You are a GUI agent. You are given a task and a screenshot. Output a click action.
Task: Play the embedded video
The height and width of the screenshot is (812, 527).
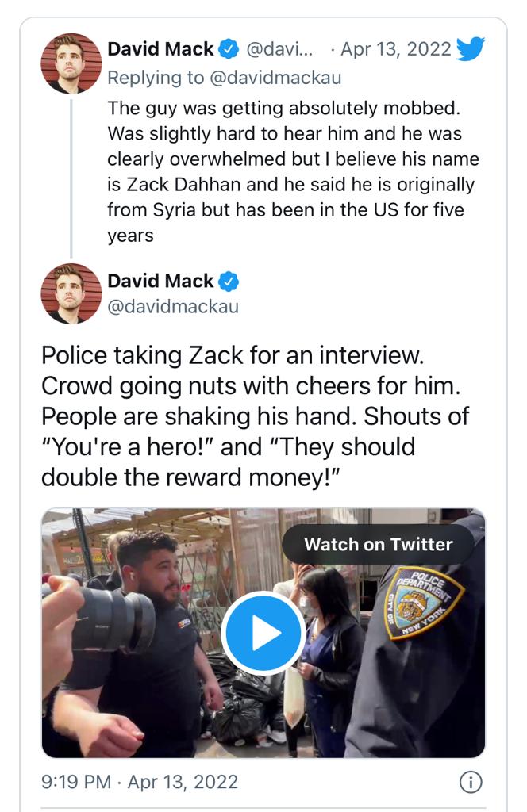263,633
